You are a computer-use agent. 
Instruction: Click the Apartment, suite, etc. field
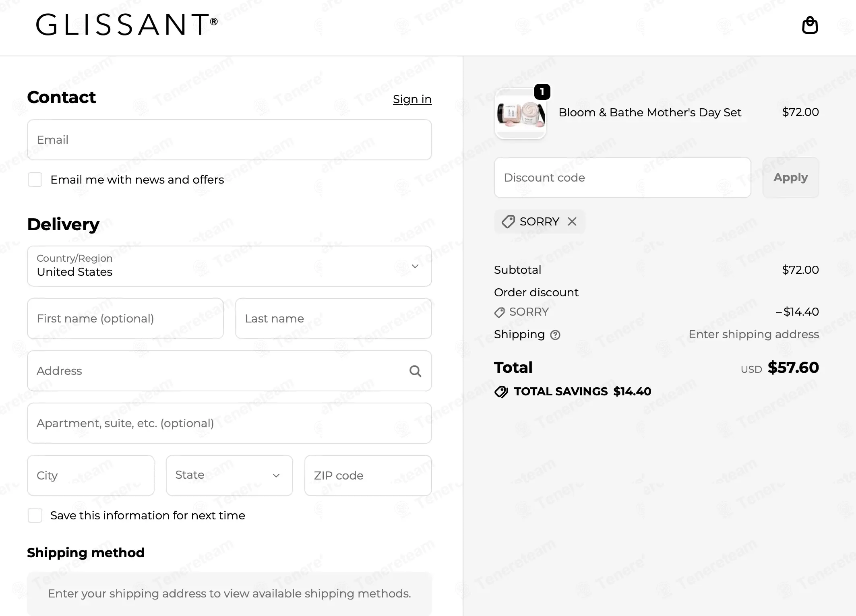pyautogui.click(x=229, y=423)
